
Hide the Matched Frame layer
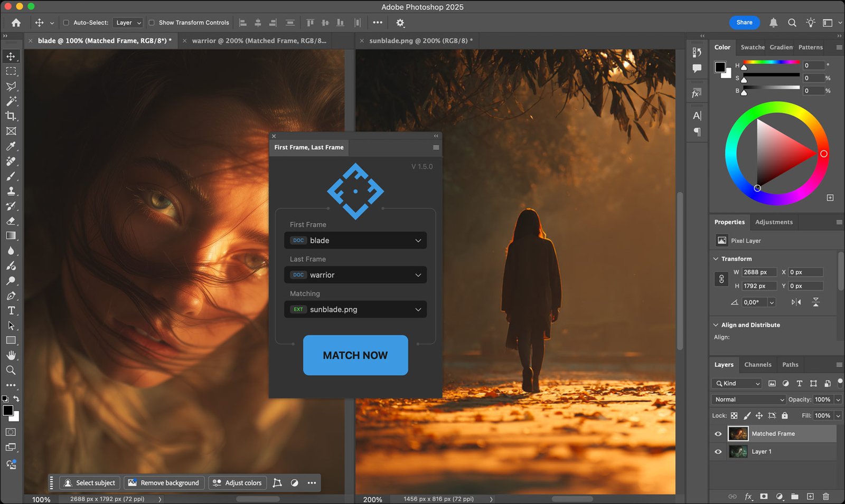[718, 434]
